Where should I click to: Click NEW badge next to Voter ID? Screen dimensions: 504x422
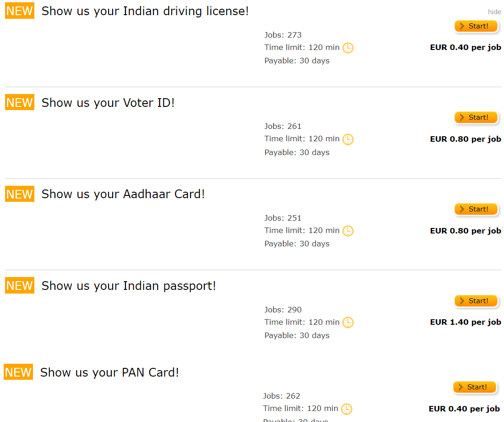tap(20, 102)
